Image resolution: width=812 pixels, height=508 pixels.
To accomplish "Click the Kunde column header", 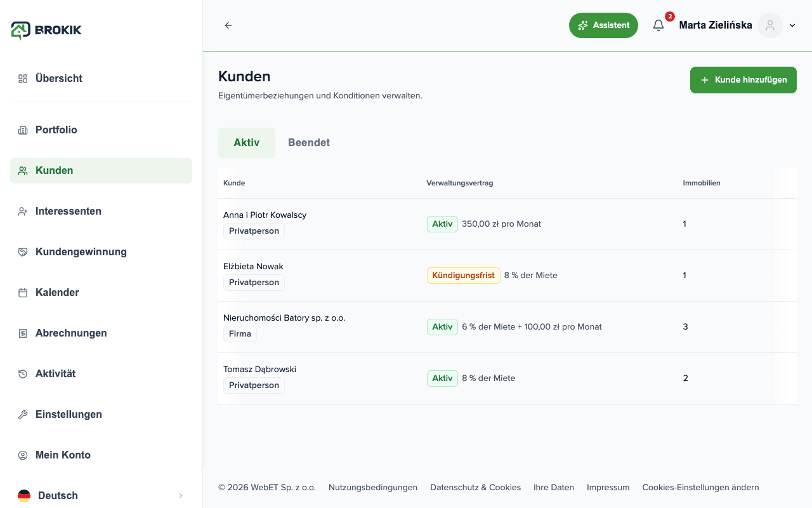I will [x=234, y=184].
